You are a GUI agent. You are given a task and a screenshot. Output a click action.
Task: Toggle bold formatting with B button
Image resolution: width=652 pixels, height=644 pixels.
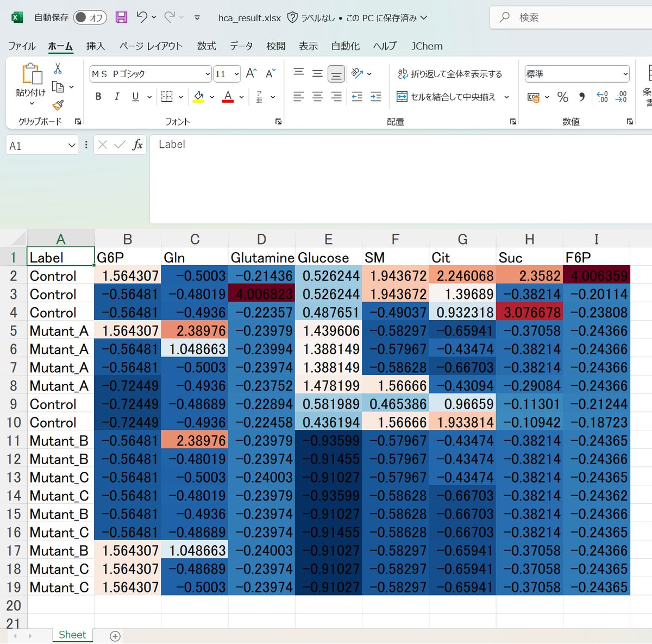[x=98, y=97]
